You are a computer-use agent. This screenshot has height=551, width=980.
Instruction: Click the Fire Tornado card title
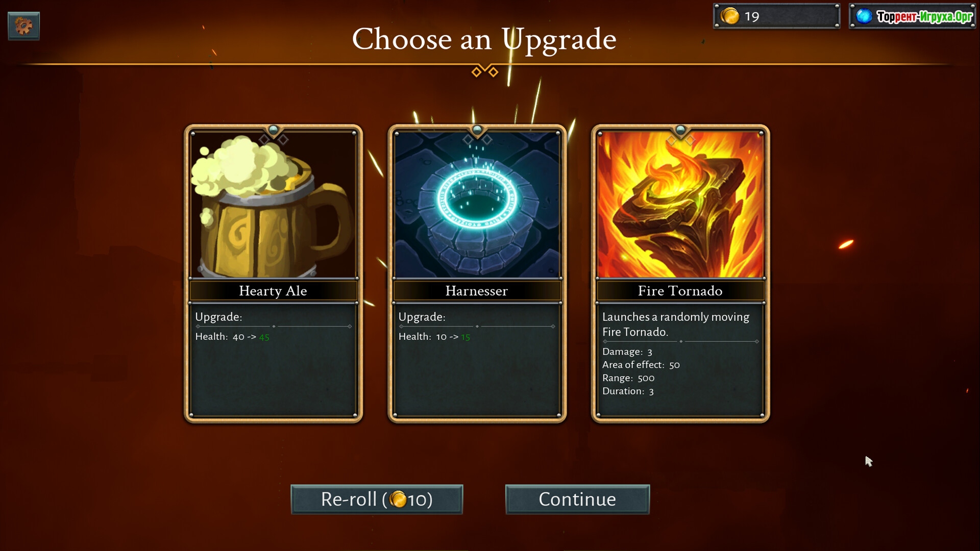coord(680,291)
